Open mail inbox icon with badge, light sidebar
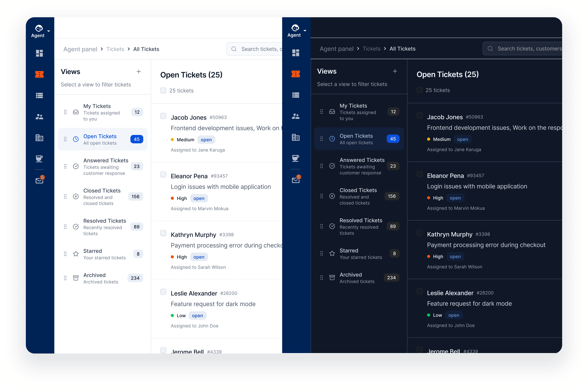588x388 pixels. (39, 181)
